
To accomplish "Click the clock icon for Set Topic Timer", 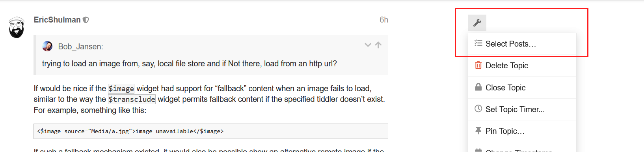I will pos(478,109).
